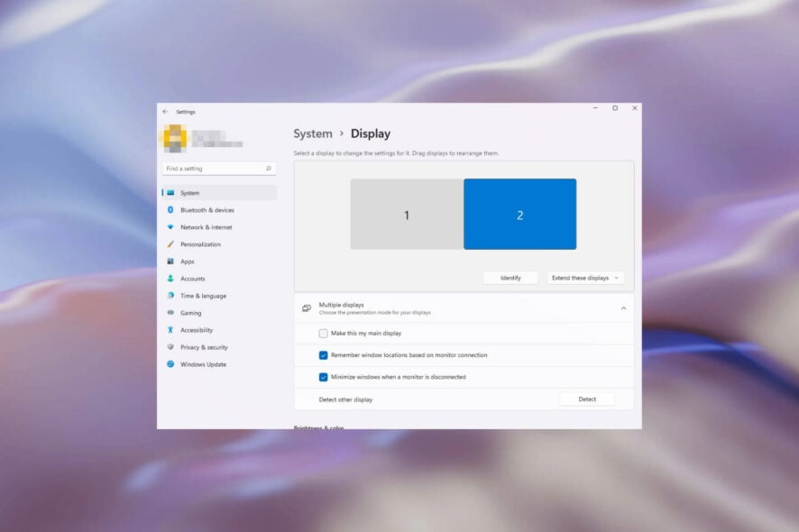Click the Apps grid icon in sidebar
The width and height of the screenshot is (799, 532).
tap(170, 261)
